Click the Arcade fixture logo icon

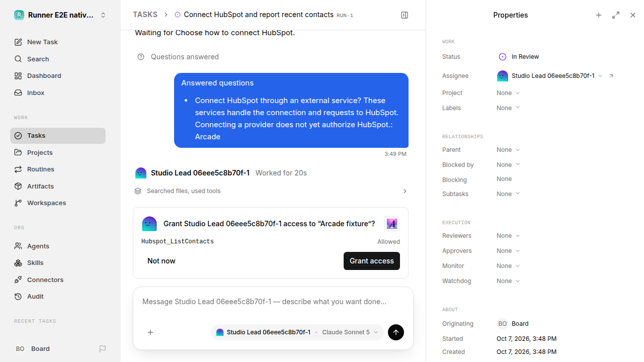pos(392,224)
